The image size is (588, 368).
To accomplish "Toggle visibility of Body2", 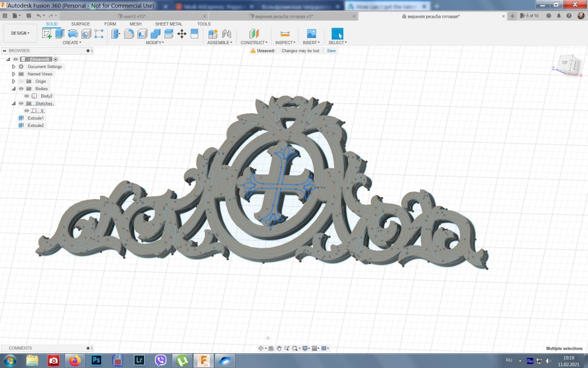I will pos(27,96).
